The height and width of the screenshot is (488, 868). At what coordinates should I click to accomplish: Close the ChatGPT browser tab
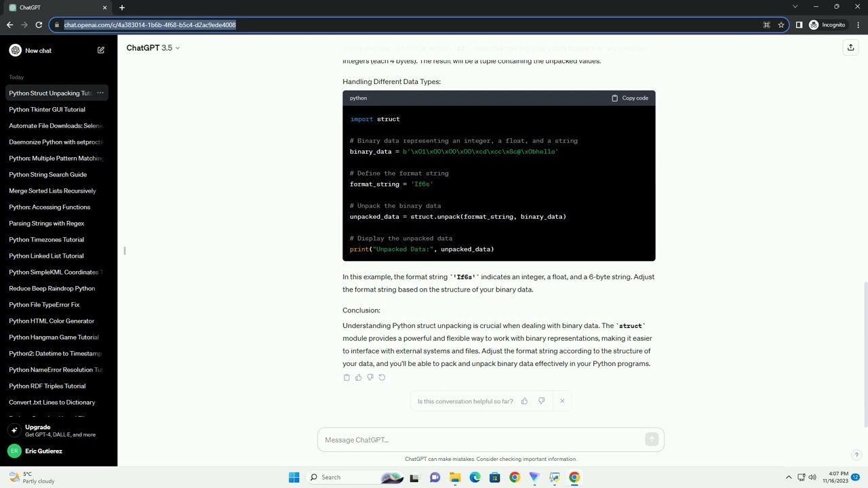[104, 7]
